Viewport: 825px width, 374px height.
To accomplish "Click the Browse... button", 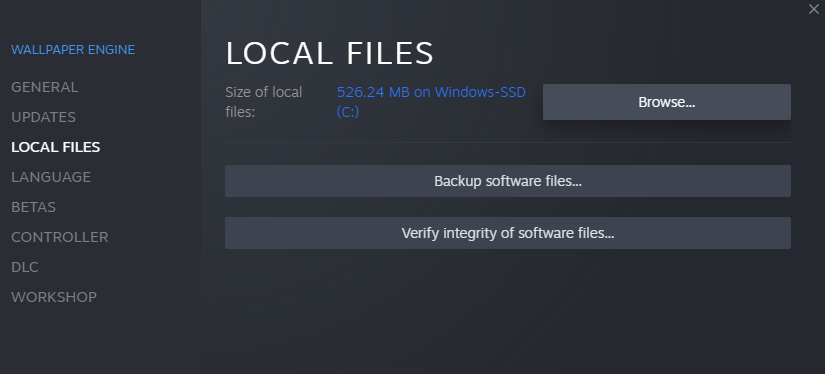I will 667,102.
